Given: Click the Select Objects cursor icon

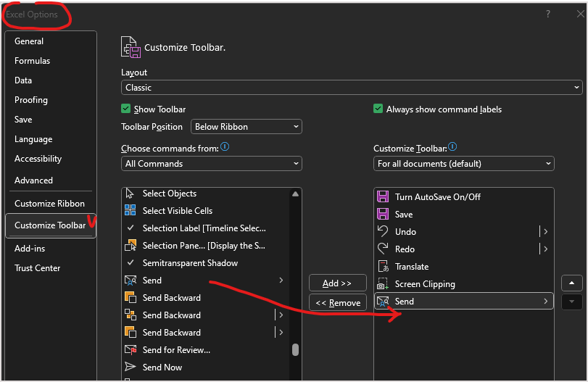Looking at the screenshot, I should coord(130,193).
